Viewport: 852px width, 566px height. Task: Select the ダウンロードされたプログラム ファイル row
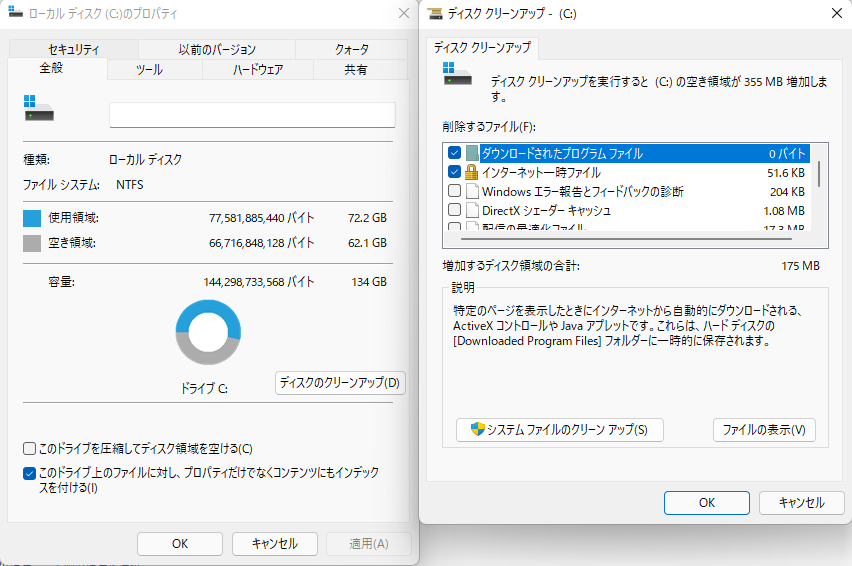(628, 154)
